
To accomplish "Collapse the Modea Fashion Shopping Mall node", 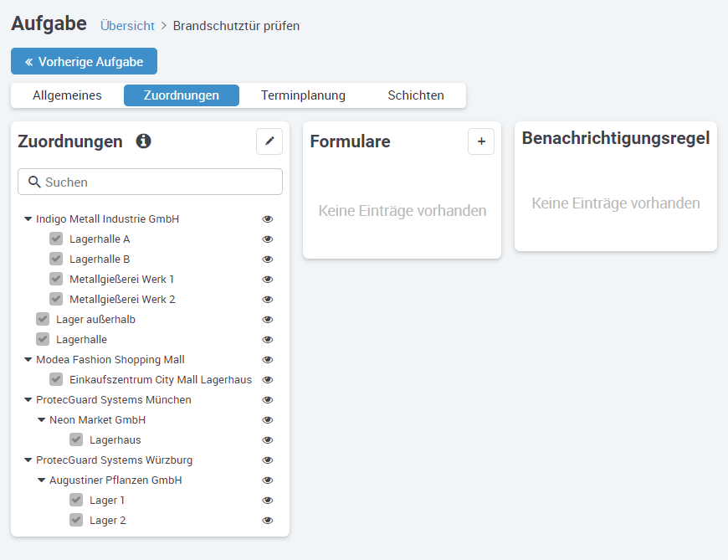I will (28, 360).
